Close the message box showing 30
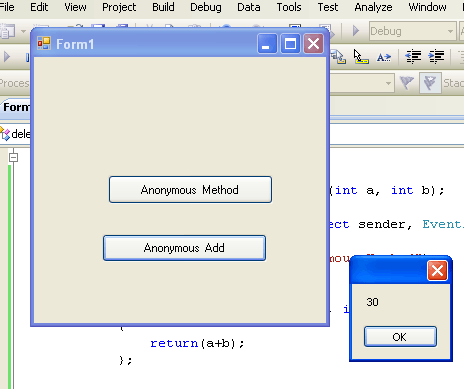464x389 pixels. tap(437, 270)
